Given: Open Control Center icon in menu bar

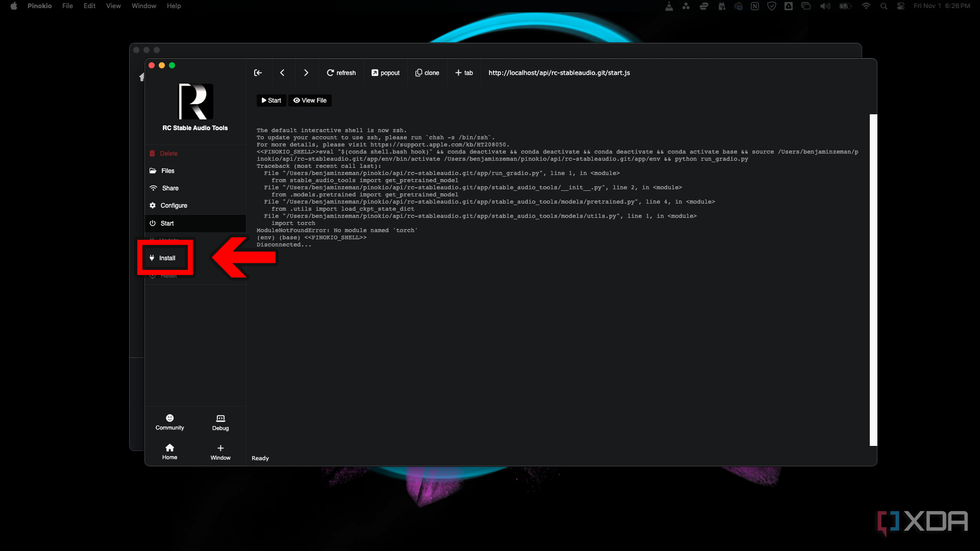Looking at the screenshot, I should pos(901,6).
